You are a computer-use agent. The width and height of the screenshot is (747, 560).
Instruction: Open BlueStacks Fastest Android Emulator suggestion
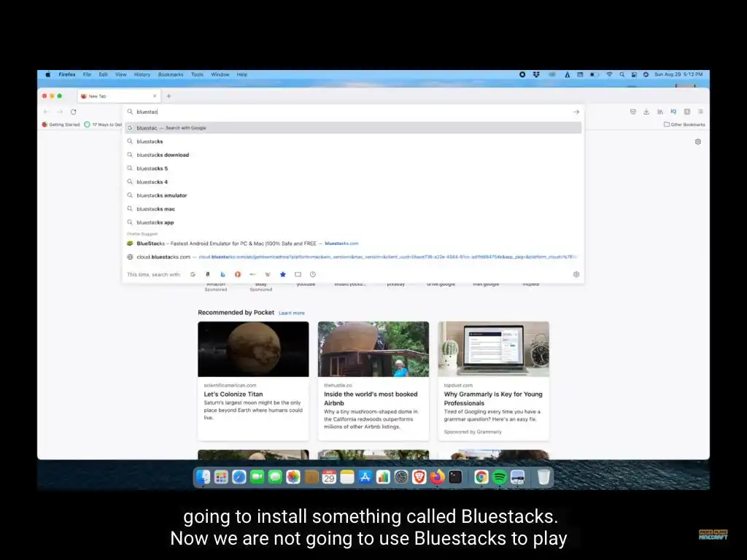point(353,244)
